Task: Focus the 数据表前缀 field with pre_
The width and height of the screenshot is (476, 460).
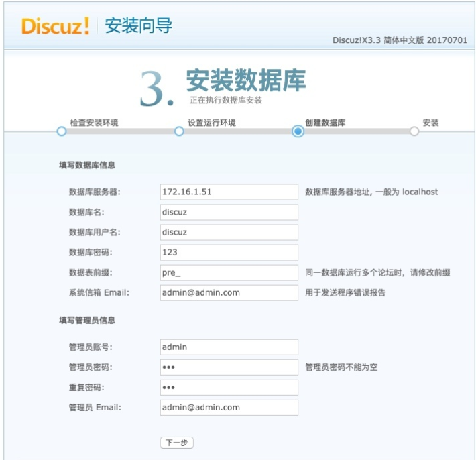Action: tap(229, 273)
